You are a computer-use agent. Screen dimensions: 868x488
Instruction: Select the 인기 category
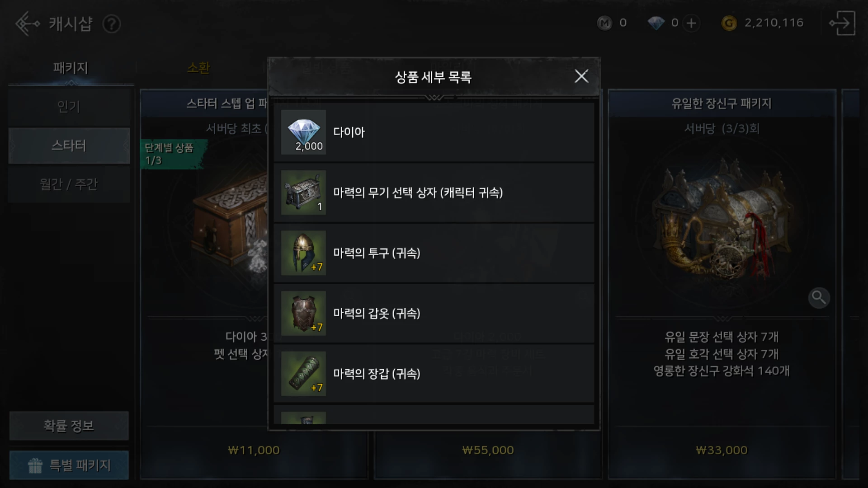69,107
